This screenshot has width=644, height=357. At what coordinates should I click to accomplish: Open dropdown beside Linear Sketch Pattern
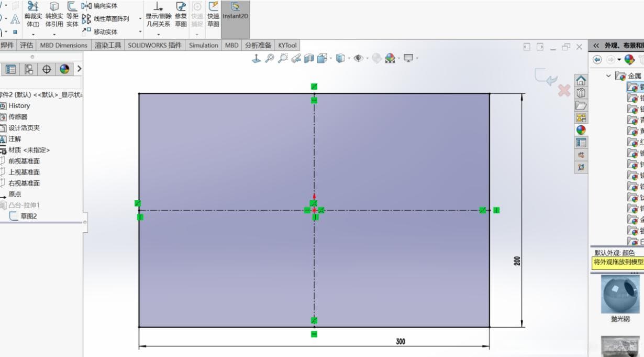click(140, 19)
